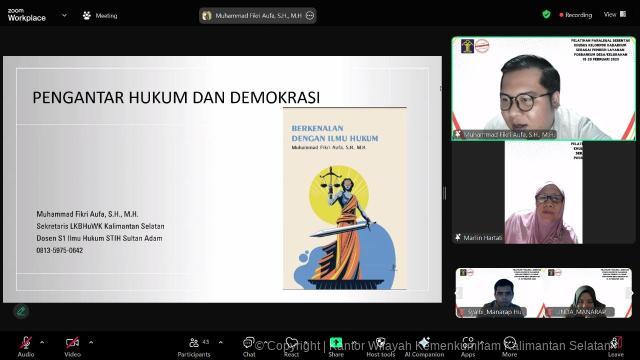The image size is (640, 360).
Task: Open the Participants panel icon
Action: point(194,342)
